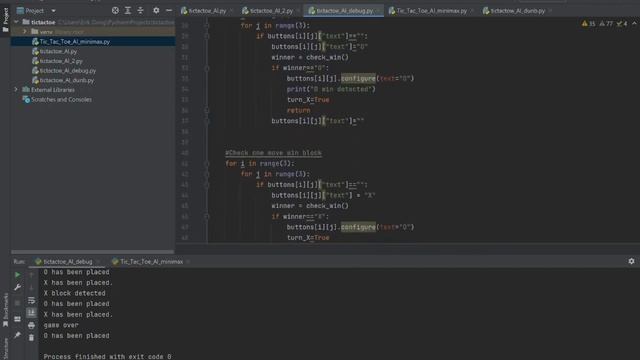
Task: Open Run panel settings gear
Action: [631, 261]
